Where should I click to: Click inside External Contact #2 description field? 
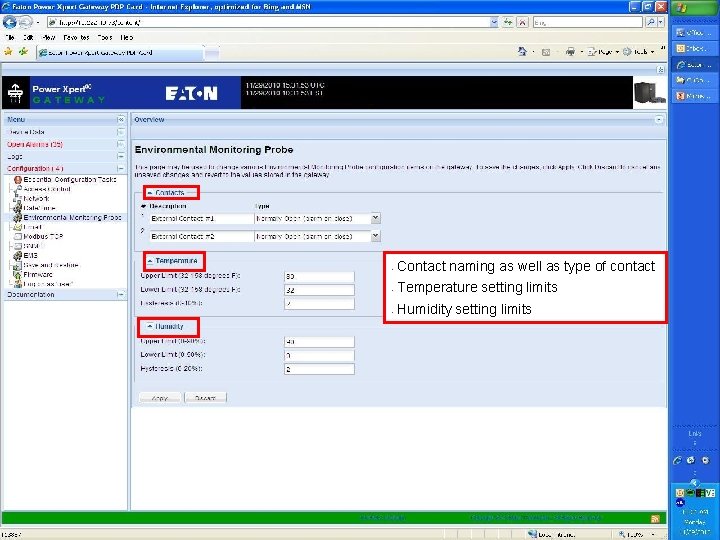tap(202, 236)
